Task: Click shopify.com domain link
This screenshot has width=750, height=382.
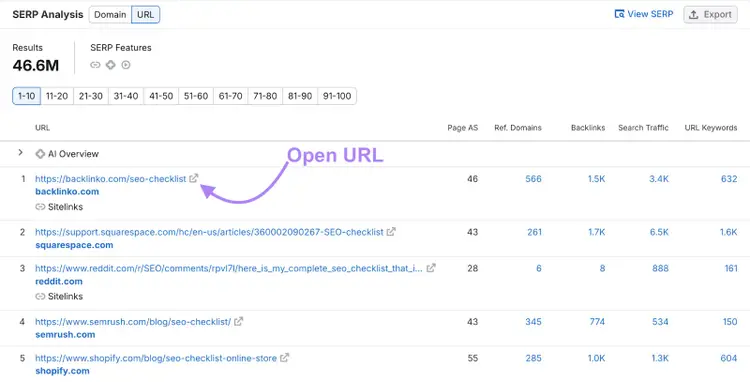Action: (62, 371)
